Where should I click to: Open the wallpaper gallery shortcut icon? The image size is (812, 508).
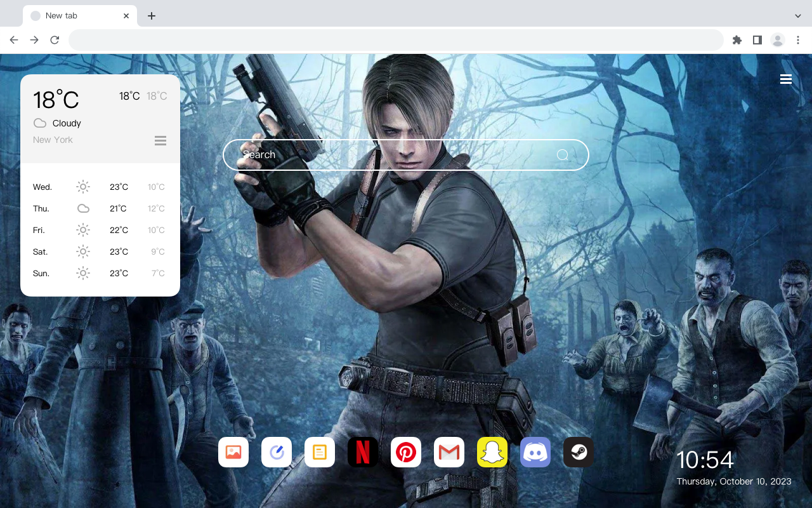point(233,452)
